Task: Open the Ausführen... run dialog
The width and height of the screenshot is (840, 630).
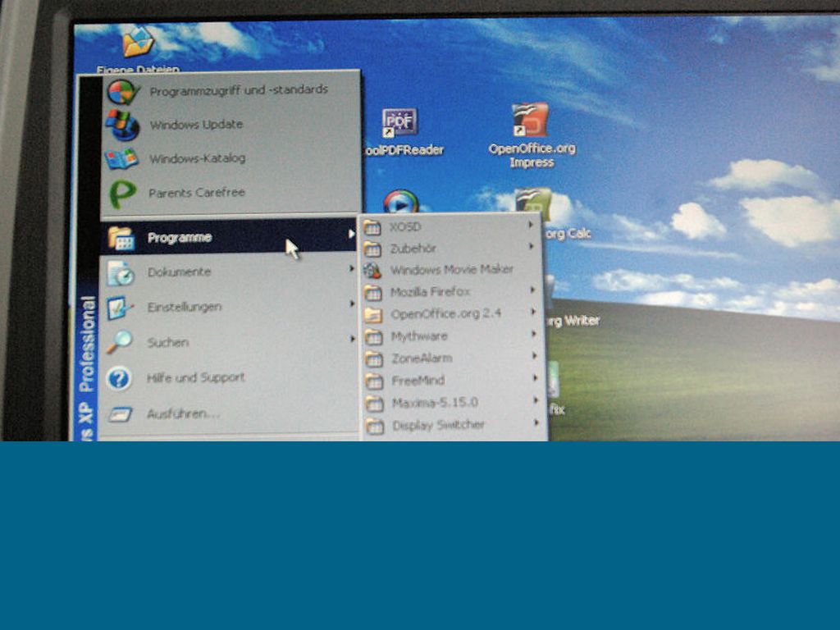Action: pos(183,413)
